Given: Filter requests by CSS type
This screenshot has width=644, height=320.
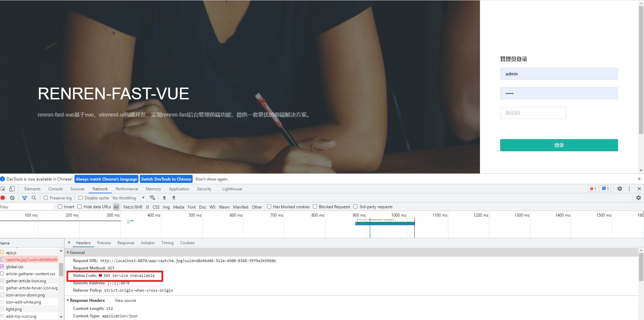Looking at the screenshot, I should coord(156,207).
